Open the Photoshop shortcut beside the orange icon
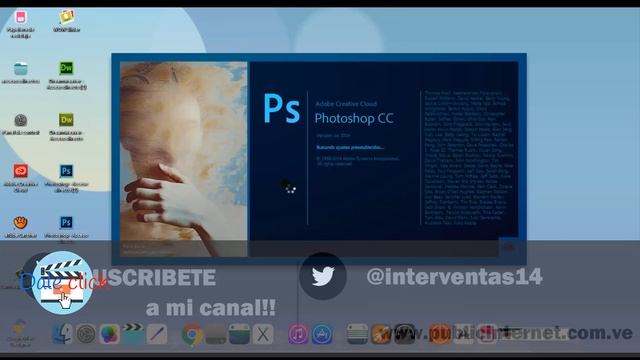This screenshot has width=640, height=360. pyautogui.click(x=66, y=222)
